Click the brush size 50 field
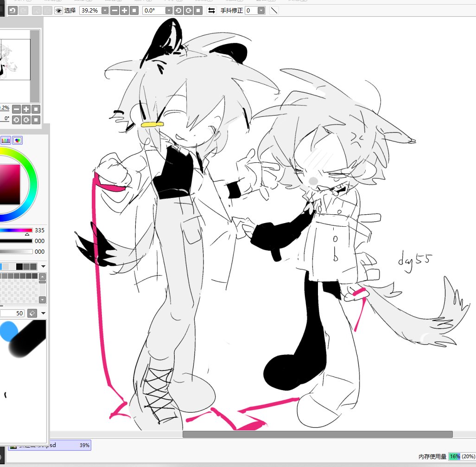Image resolution: width=476 pixels, height=467 pixels. tap(12, 313)
